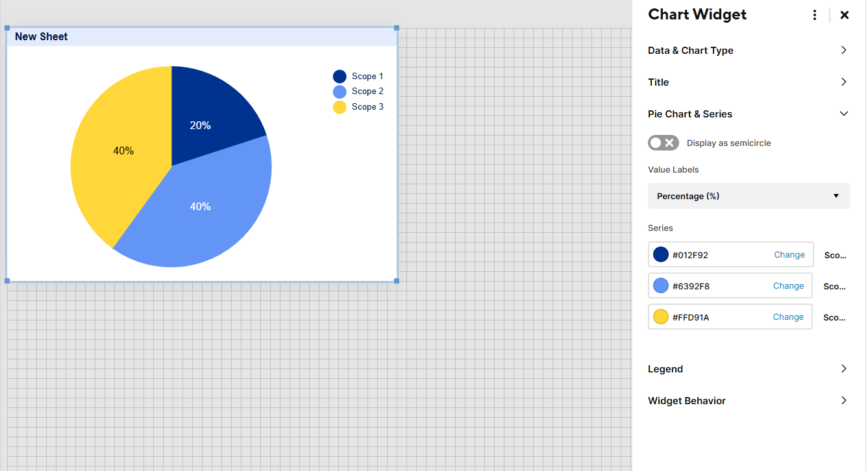Click the New Sheet widget title
Image resolution: width=868 pixels, height=471 pixels.
[x=42, y=37]
